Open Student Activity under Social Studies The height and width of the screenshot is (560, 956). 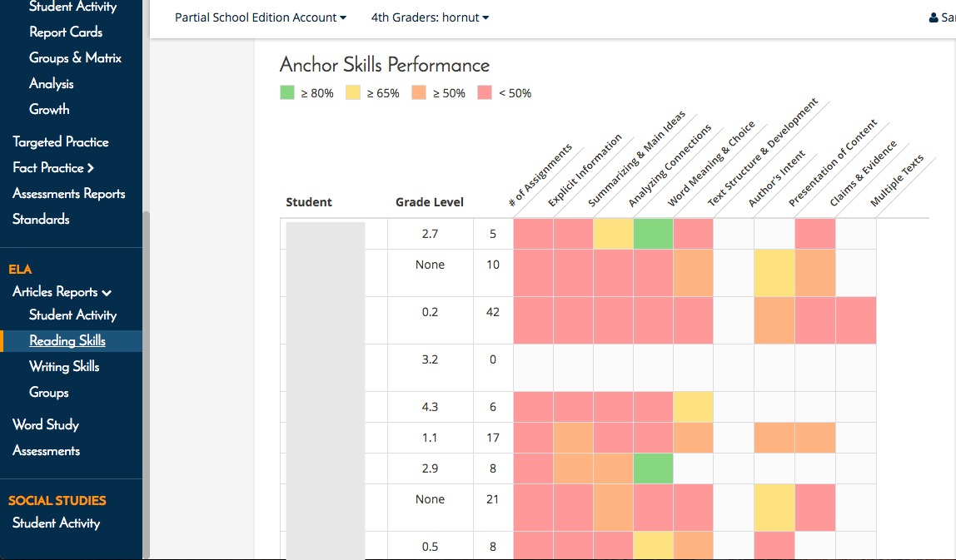click(x=56, y=523)
